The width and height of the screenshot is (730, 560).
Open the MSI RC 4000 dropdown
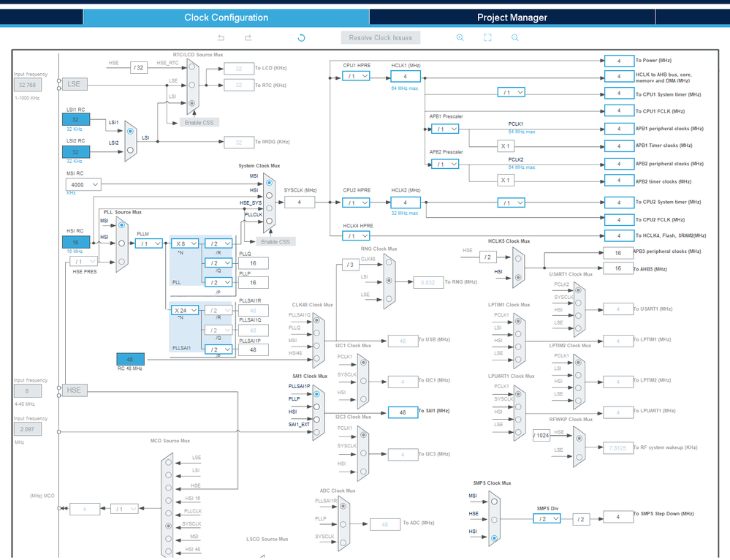click(x=83, y=184)
